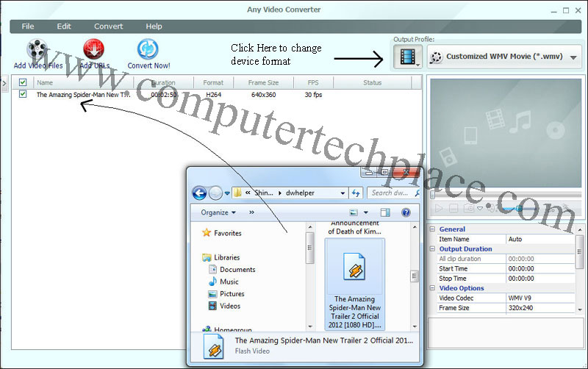Image resolution: width=588 pixels, height=369 pixels.
Task: Click the stop button under the preview
Action: point(453,208)
